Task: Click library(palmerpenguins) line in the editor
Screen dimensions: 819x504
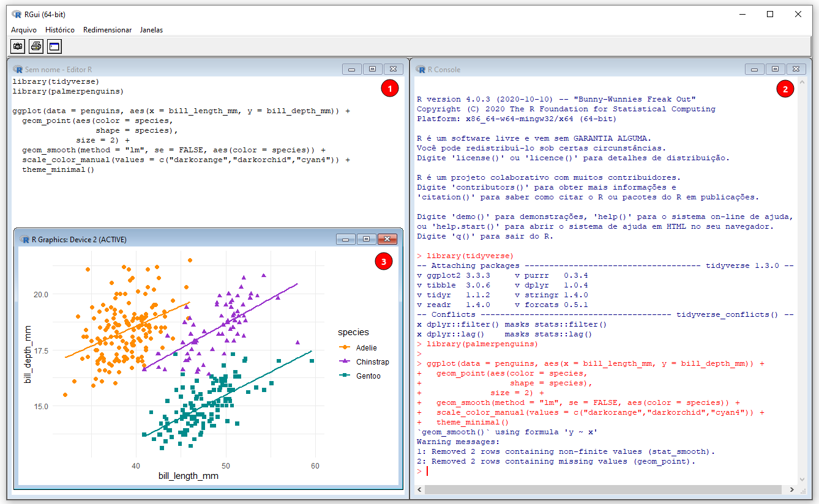Action: pos(68,91)
